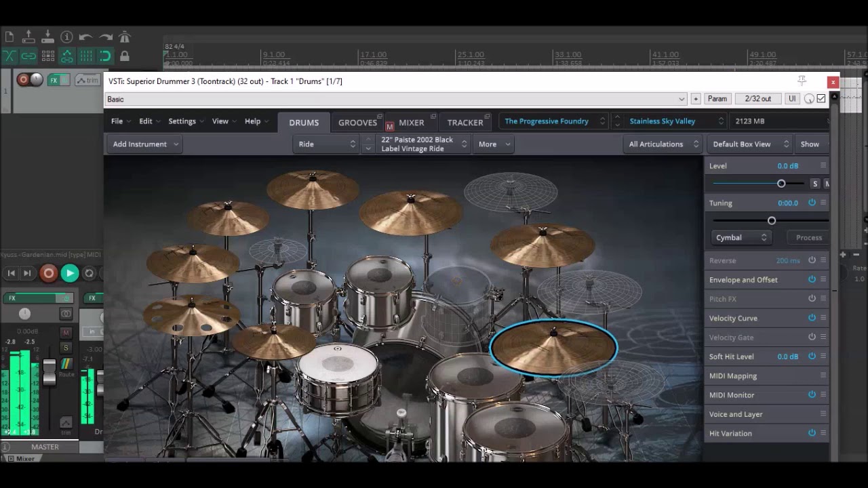Go to project start transport button
868x488 pixels.
coord(11,273)
